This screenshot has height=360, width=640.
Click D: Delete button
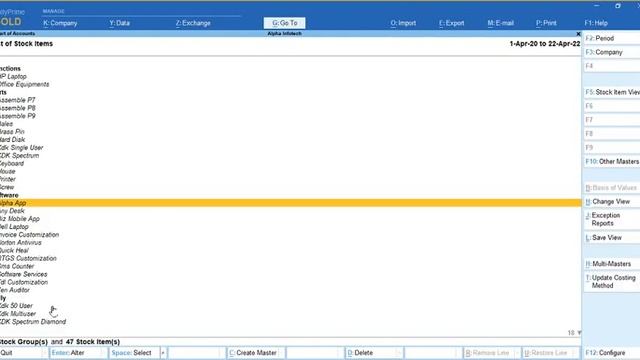[373, 353]
